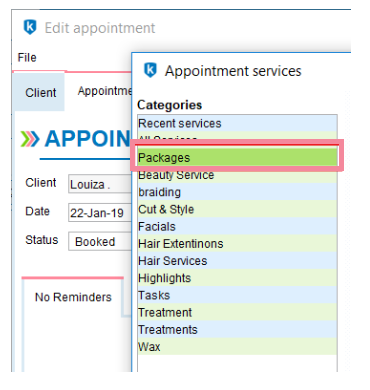The image size is (370, 390).
Task: Open the File menu
Action: point(27,57)
